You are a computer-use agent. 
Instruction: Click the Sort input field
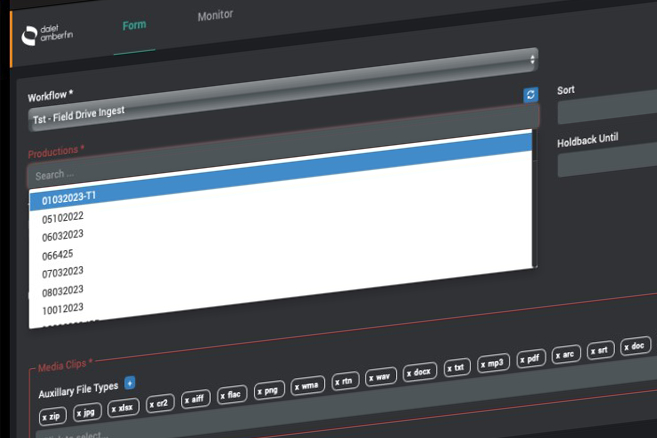[607, 109]
